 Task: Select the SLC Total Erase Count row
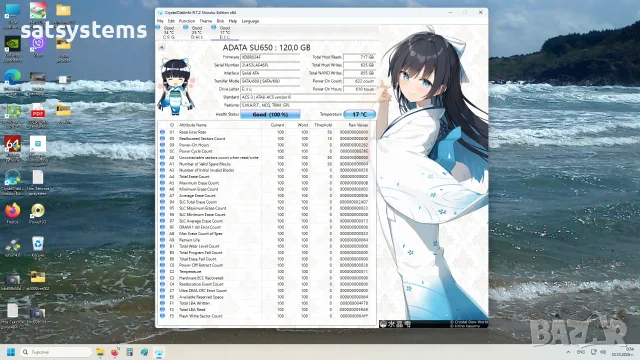(264, 202)
